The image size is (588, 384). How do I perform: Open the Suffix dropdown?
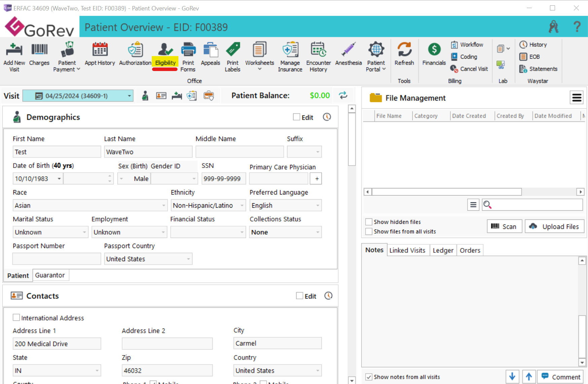(317, 152)
